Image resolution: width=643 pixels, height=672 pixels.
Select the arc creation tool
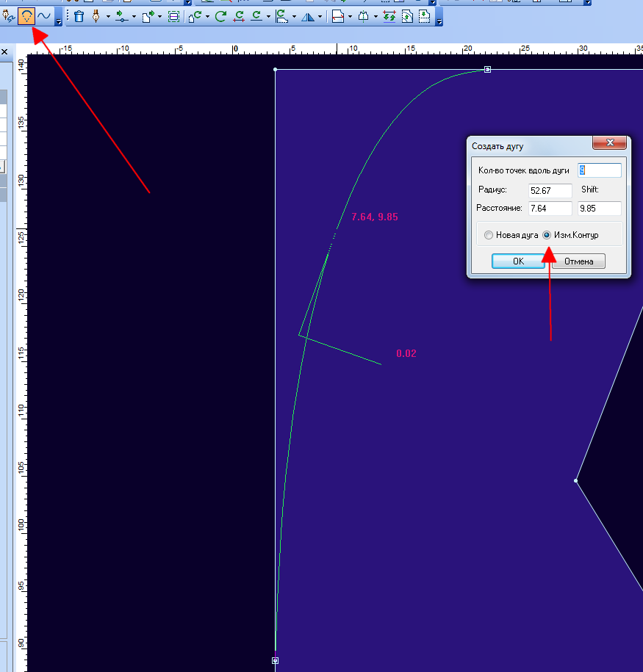click(26, 16)
